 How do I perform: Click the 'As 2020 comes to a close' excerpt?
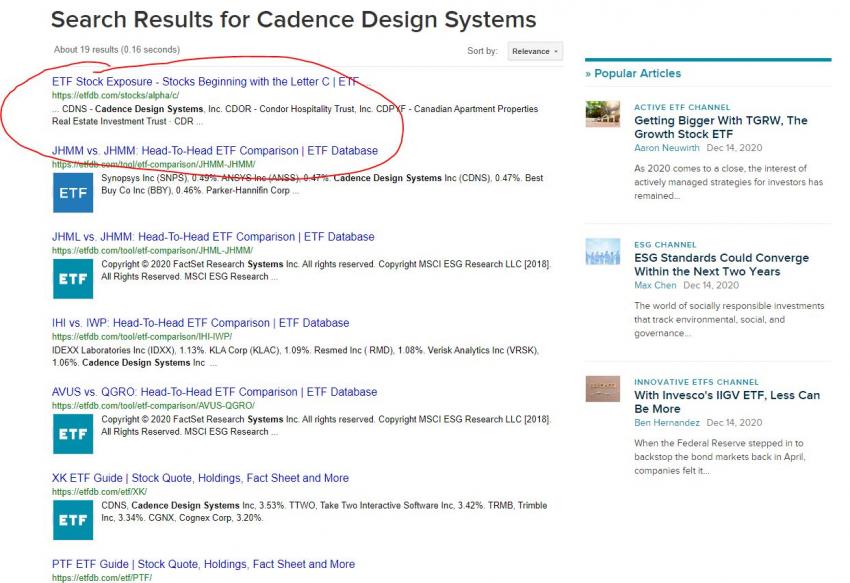pos(729,182)
